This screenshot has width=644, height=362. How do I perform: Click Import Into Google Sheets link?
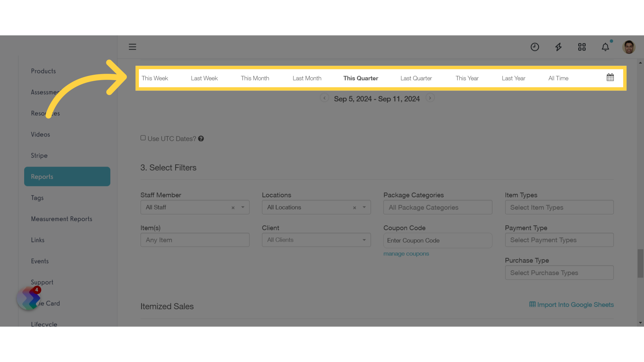572,305
